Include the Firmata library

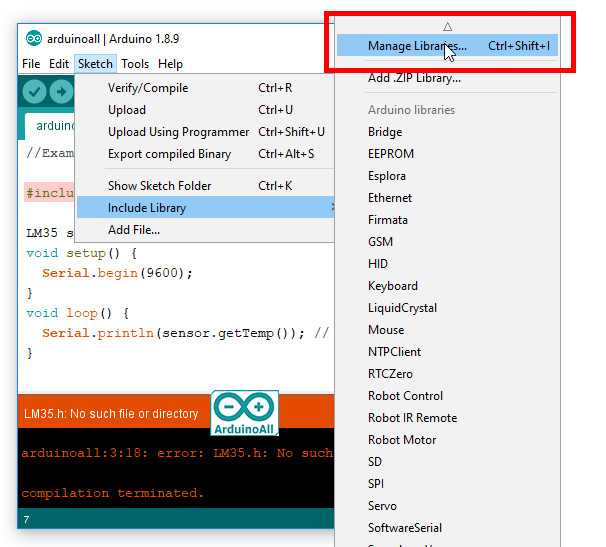[448, 220]
